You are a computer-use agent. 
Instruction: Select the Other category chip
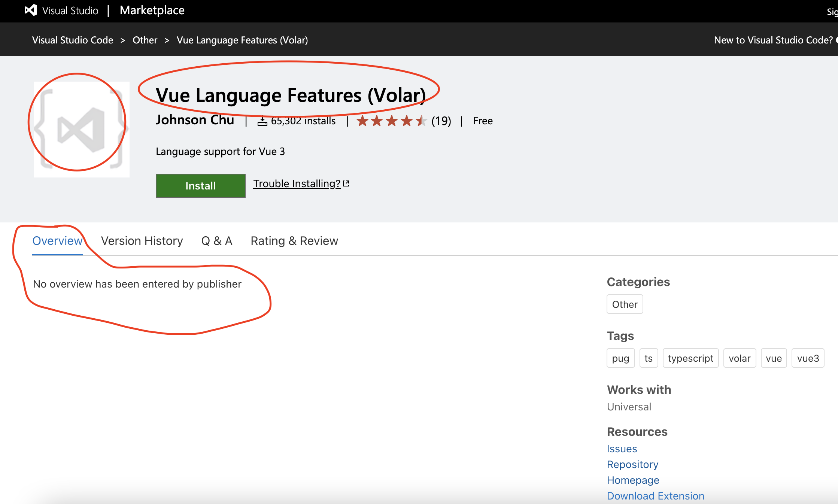pos(625,304)
